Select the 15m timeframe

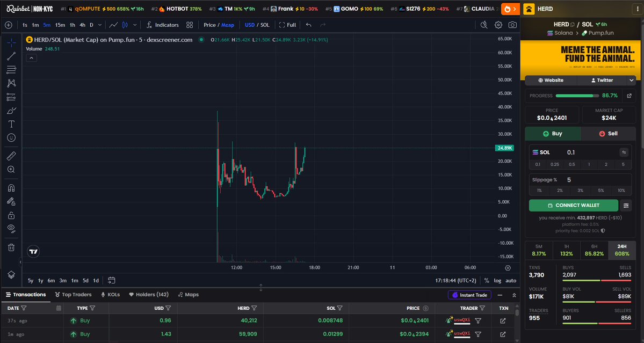pos(60,25)
